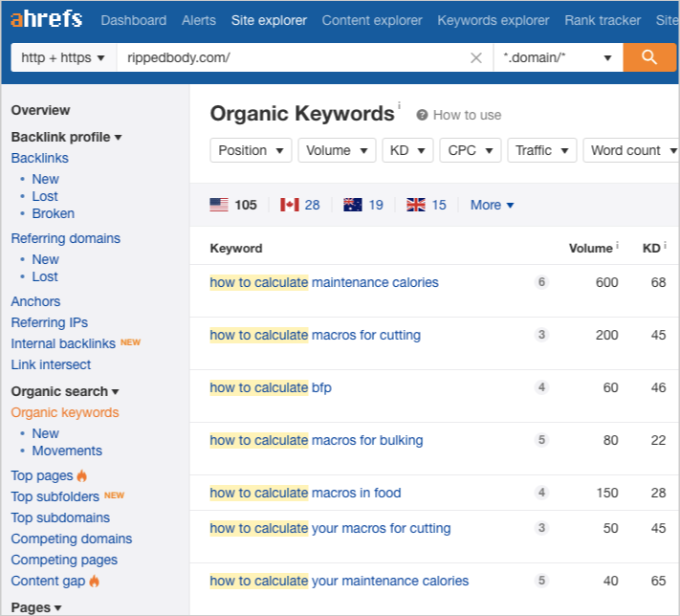The width and height of the screenshot is (680, 616).
Task: Click SERP features badge 6 for maintenance calories
Action: (541, 282)
